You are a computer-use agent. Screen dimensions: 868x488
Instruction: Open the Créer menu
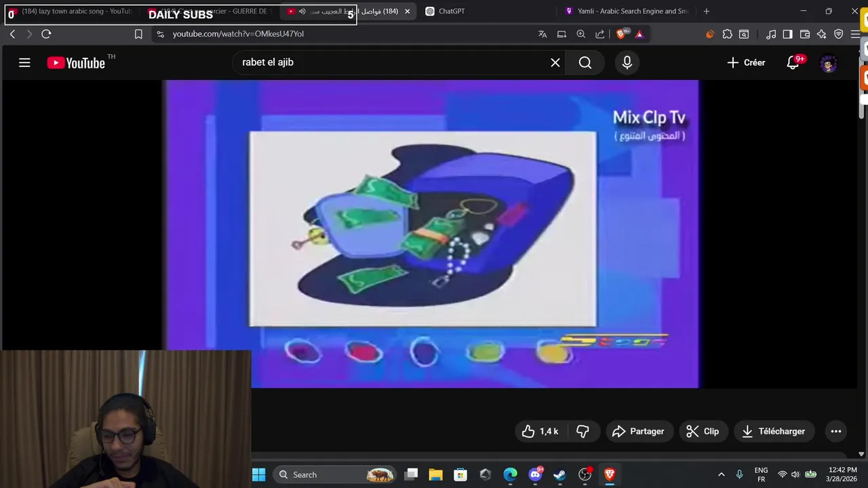coord(746,62)
